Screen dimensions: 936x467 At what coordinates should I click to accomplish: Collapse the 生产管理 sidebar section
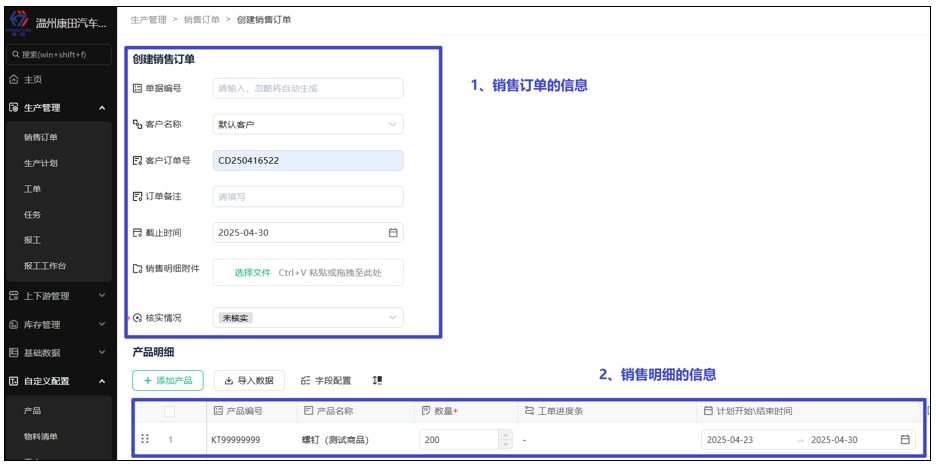(x=102, y=108)
